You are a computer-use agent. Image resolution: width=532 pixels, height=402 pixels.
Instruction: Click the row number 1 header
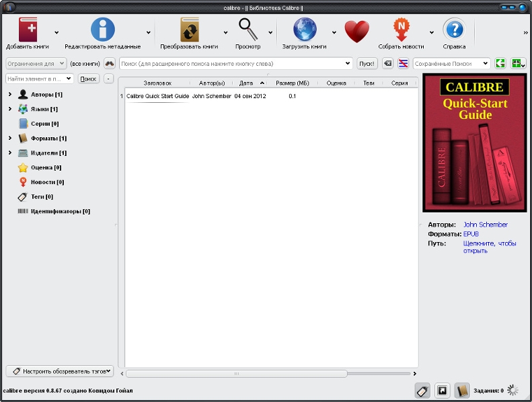[x=122, y=96]
